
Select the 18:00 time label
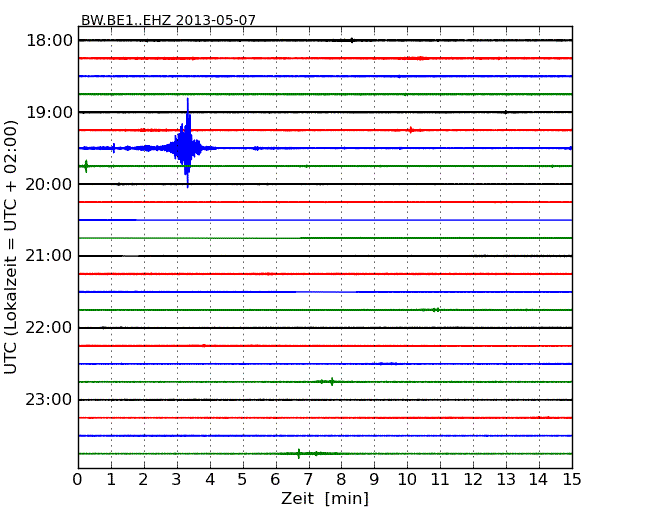point(50,41)
